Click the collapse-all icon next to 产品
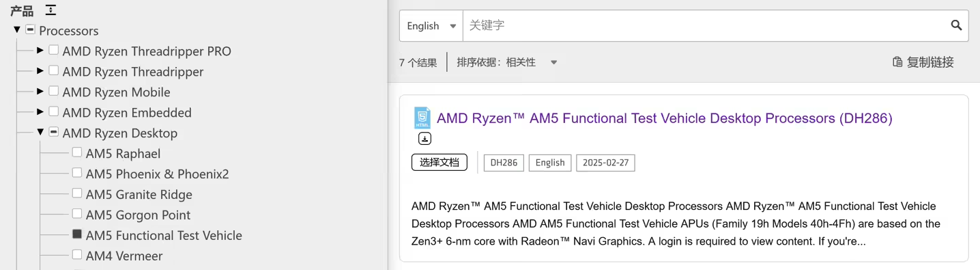980x270 pixels. click(51, 10)
